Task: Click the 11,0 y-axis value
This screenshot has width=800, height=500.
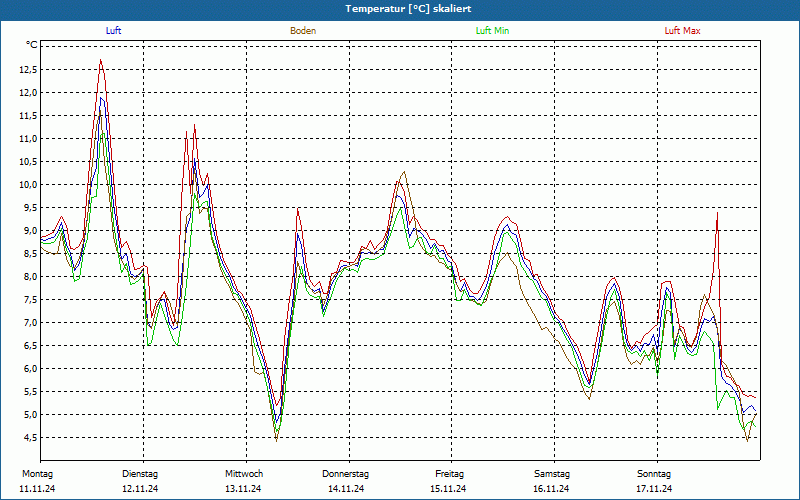Action: pyautogui.click(x=28, y=139)
